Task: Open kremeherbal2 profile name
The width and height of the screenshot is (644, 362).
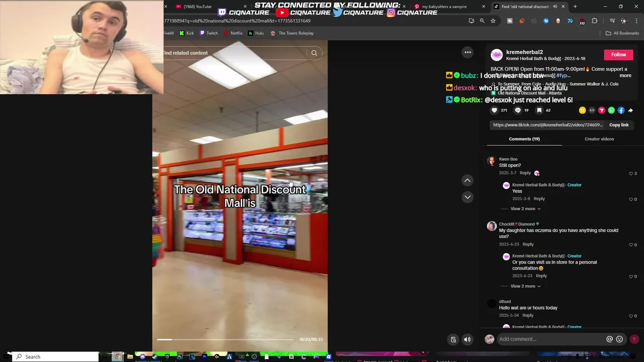Action: click(524, 52)
